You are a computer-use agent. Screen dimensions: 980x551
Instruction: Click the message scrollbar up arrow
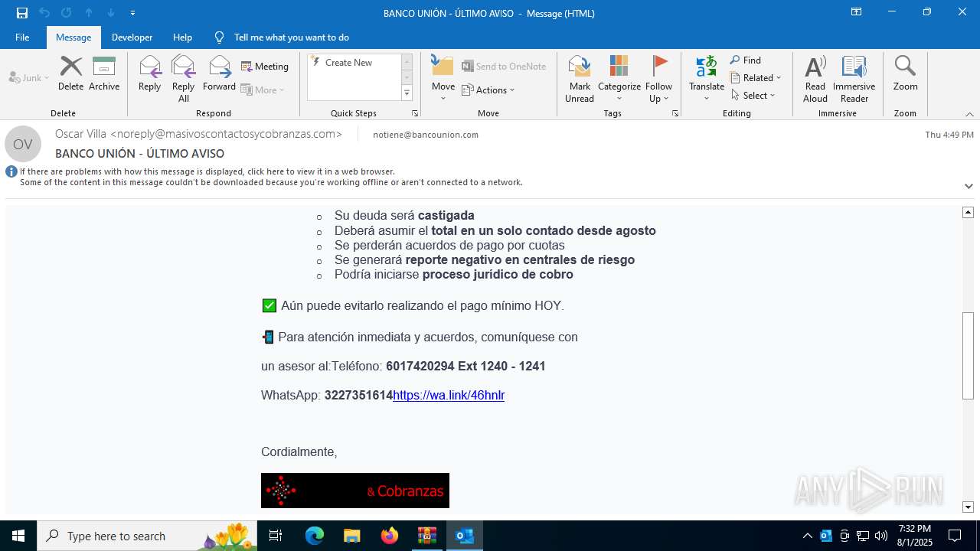968,212
